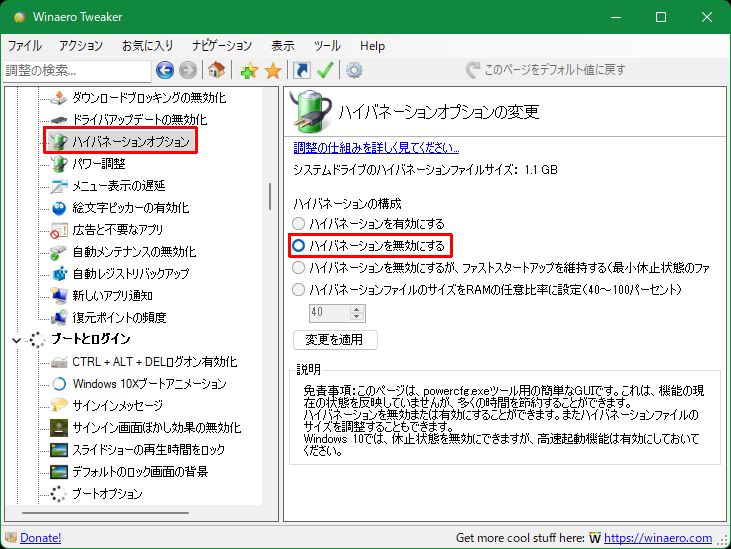Select ブートとログイン category label
The width and height of the screenshot is (731, 549).
pos(90,339)
